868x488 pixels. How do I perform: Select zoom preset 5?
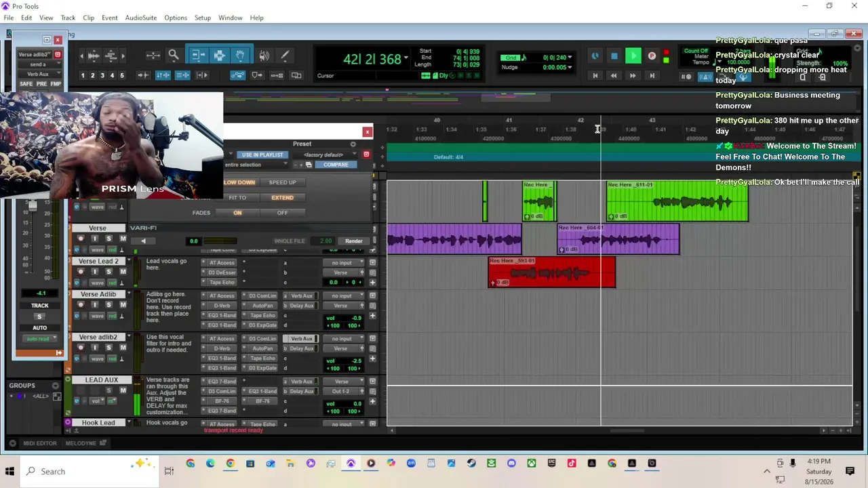122,75
